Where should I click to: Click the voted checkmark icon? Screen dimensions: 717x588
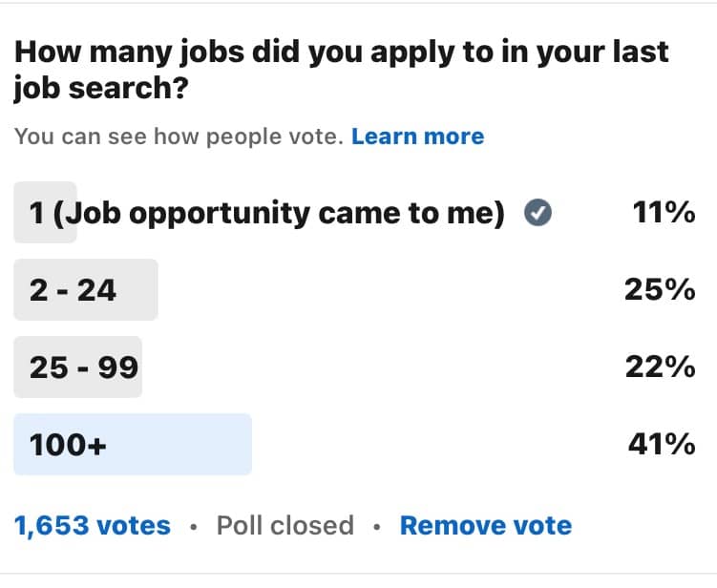point(538,213)
